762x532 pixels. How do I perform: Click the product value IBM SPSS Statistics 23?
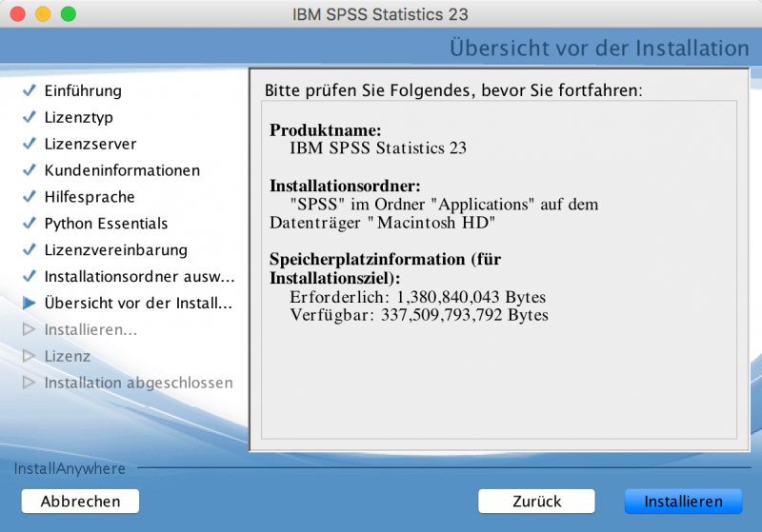[378, 148]
